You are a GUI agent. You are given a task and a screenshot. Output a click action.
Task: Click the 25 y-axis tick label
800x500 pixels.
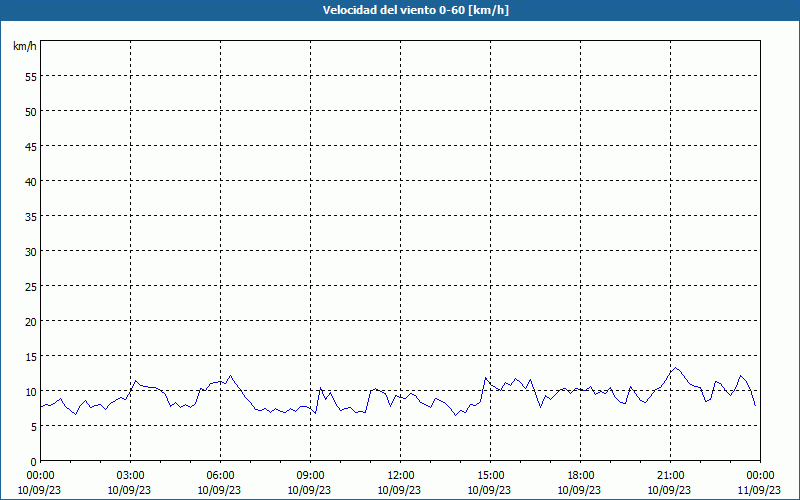coord(30,286)
